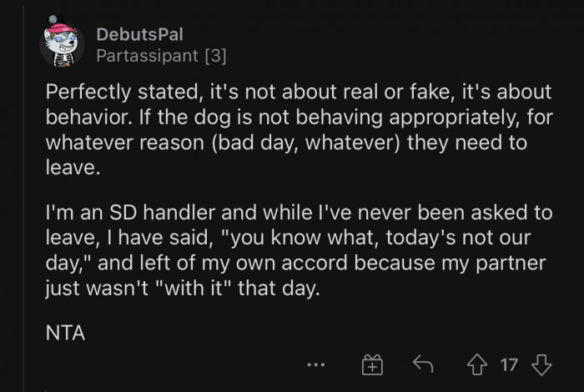Open DebutsPal's avatar image
This screenshot has height=392, width=584.
pyautogui.click(x=62, y=45)
